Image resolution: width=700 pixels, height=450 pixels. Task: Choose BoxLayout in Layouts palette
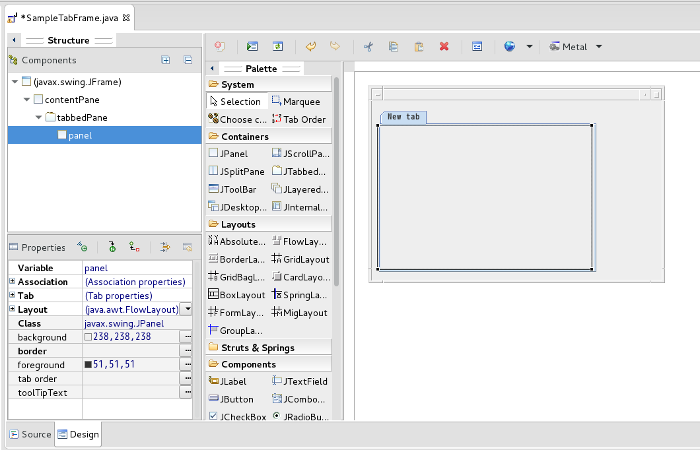tap(237, 295)
